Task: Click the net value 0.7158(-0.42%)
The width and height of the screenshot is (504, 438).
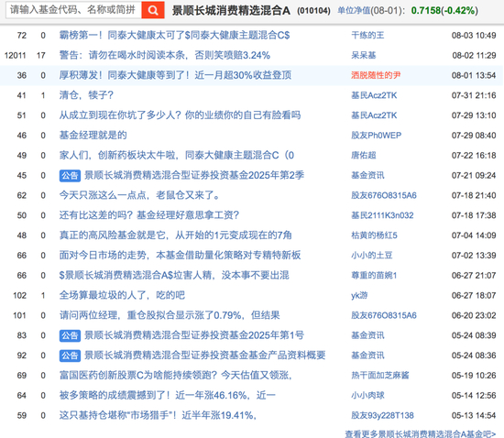Action: [x=444, y=11]
